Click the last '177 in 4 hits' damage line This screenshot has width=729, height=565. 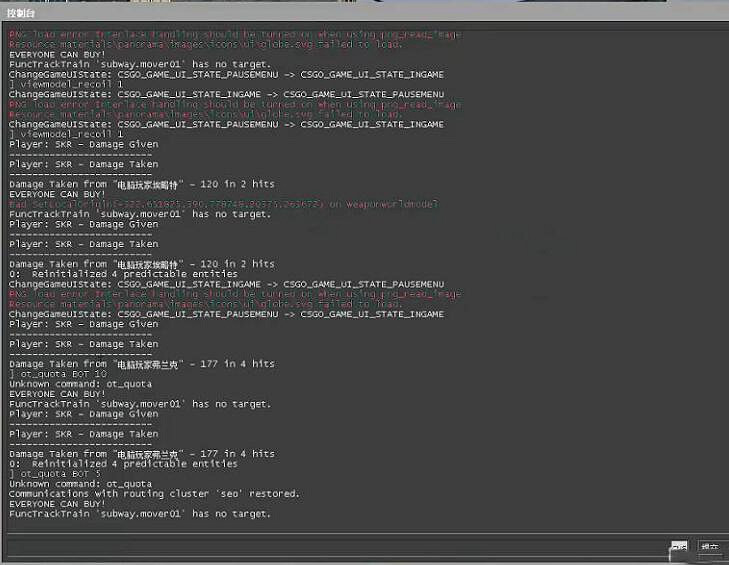coord(142,454)
